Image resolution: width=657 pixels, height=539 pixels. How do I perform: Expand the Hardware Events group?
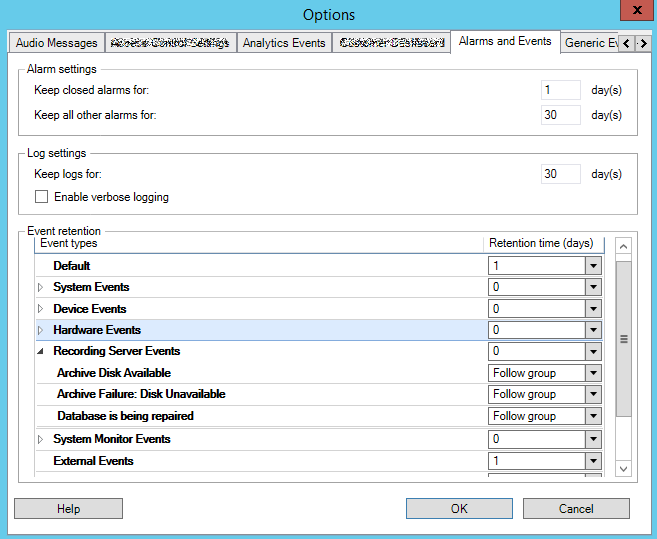41,331
